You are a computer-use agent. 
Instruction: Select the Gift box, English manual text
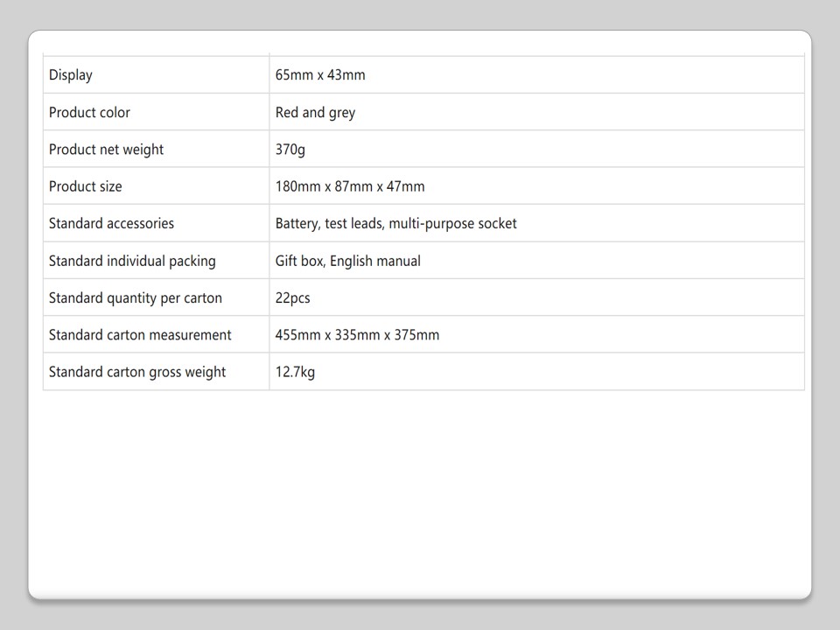point(347,261)
